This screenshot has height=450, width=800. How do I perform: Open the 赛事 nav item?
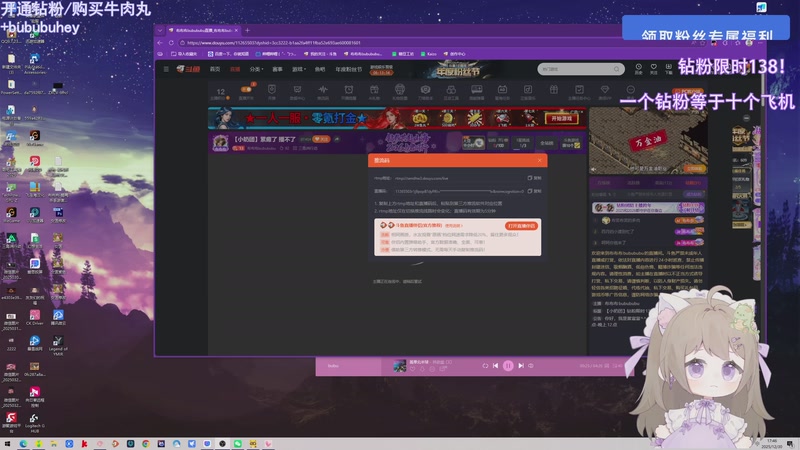tap(278, 69)
